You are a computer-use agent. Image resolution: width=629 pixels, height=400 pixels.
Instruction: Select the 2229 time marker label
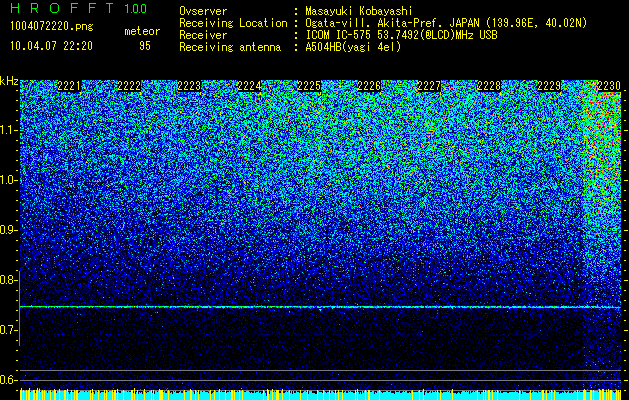click(549, 86)
